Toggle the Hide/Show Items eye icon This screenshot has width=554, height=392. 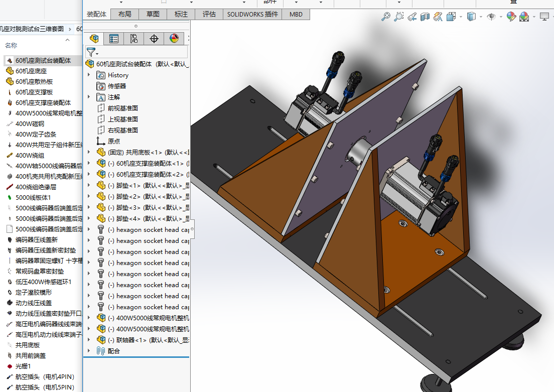point(491,17)
